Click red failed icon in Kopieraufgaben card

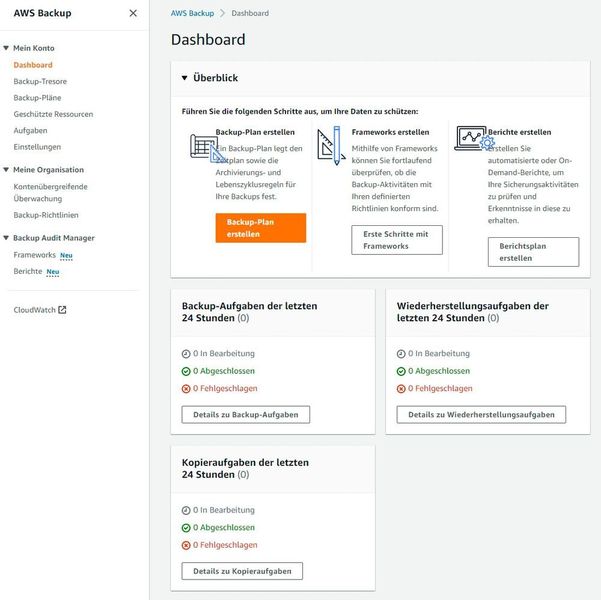click(186, 545)
